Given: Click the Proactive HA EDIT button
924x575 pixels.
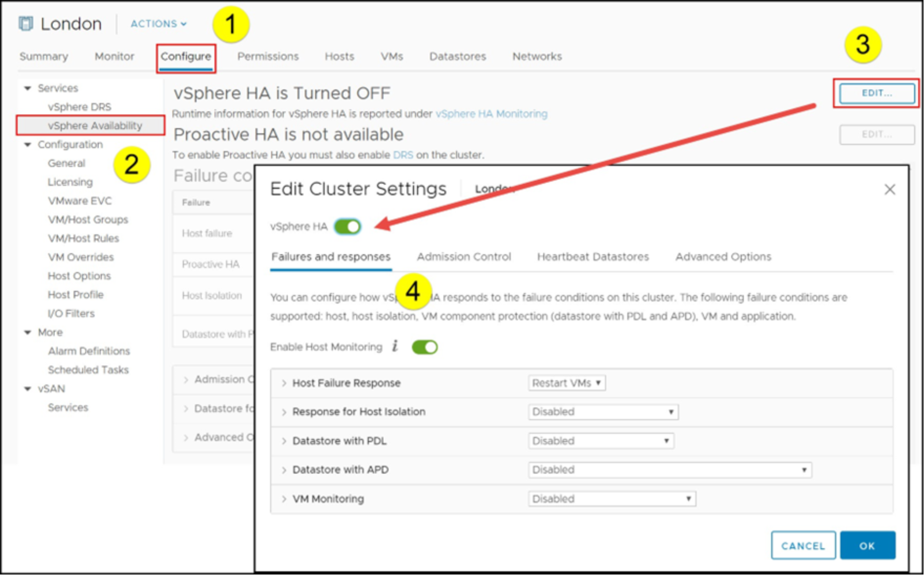Looking at the screenshot, I should click(877, 134).
